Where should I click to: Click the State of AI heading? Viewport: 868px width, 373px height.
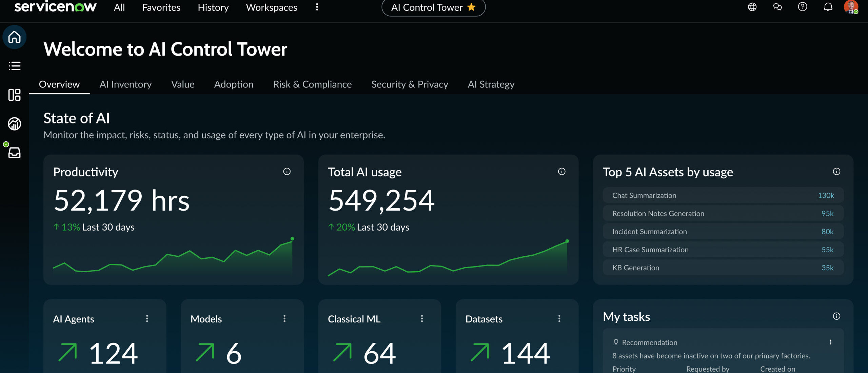coord(77,118)
